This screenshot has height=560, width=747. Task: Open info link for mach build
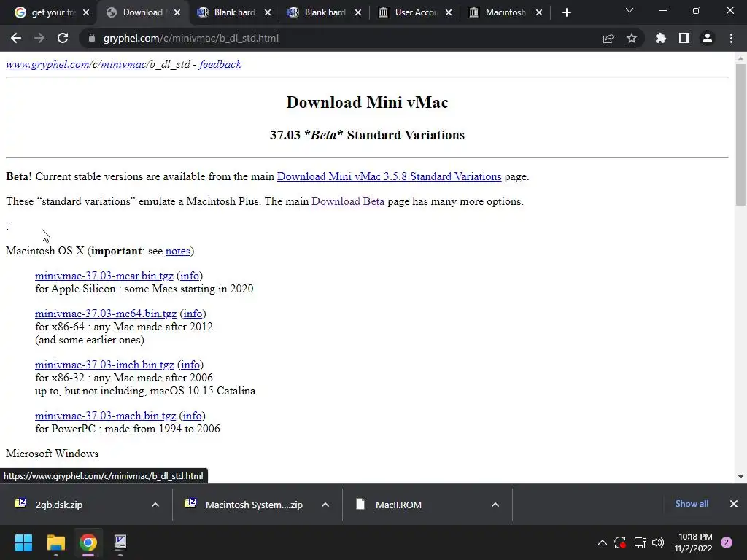[x=193, y=416]
